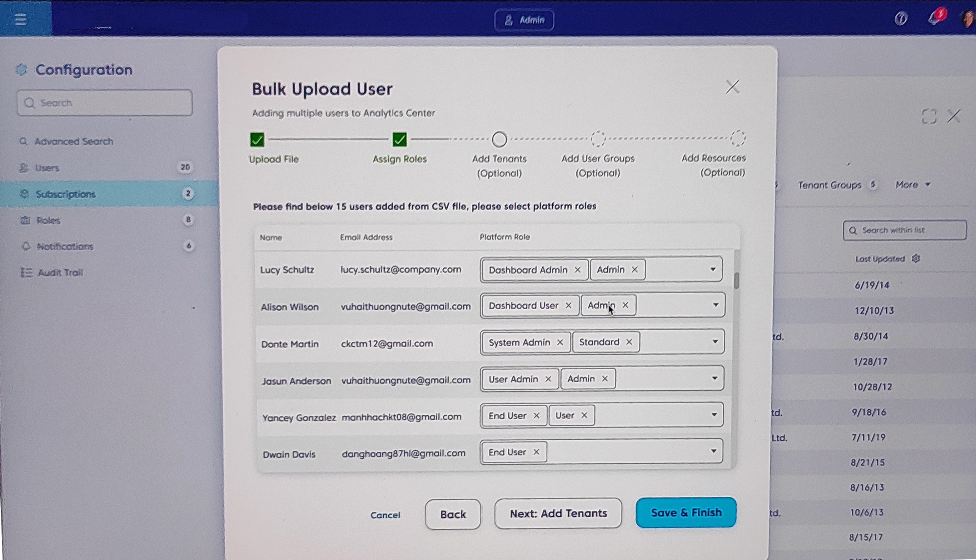Click the fullscreen expand icon
The width and height of the screenshot is (976, 560).
click(929, 116)
